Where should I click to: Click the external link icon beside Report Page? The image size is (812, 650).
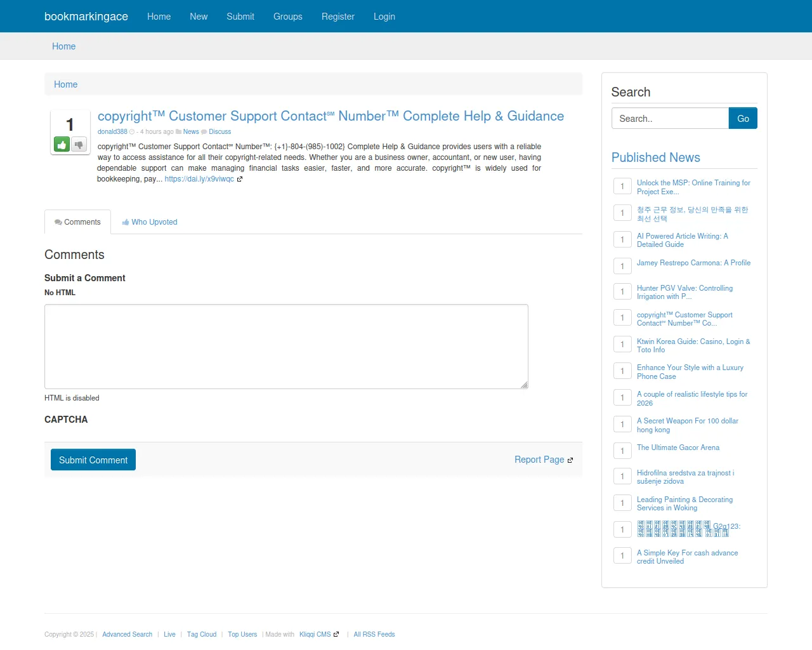pyautogui.click(x=570, y=460)
